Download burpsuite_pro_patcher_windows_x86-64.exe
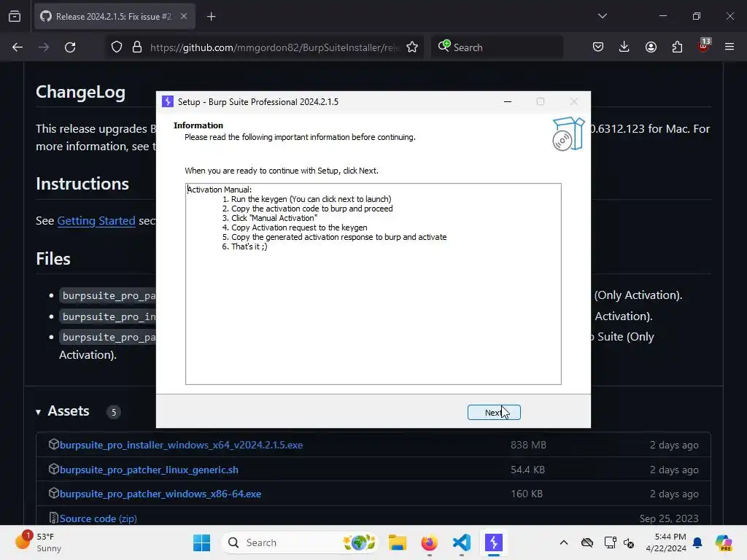747x560 pixels. coord(160,494)
